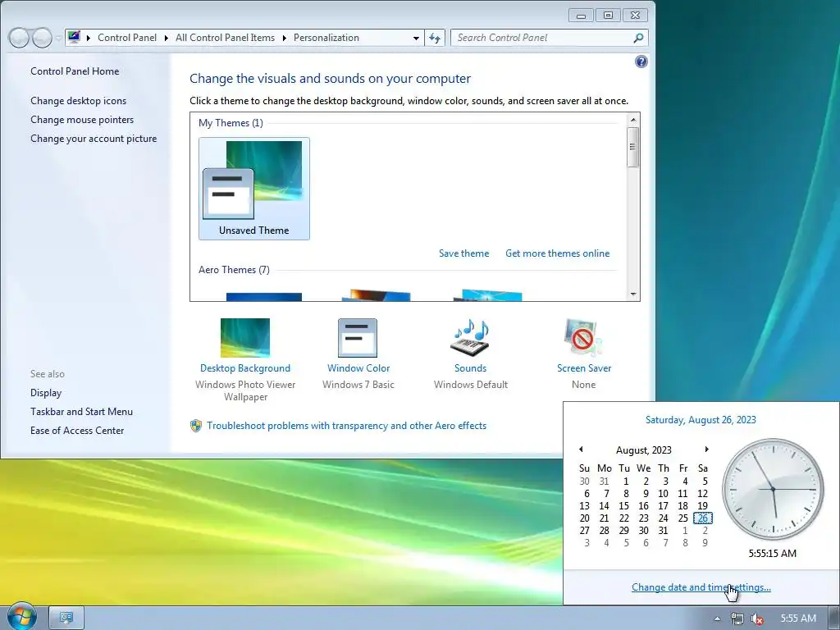Select August 26 in the calendar
This screenshot has height=630, width=840.
pos(703,518)
